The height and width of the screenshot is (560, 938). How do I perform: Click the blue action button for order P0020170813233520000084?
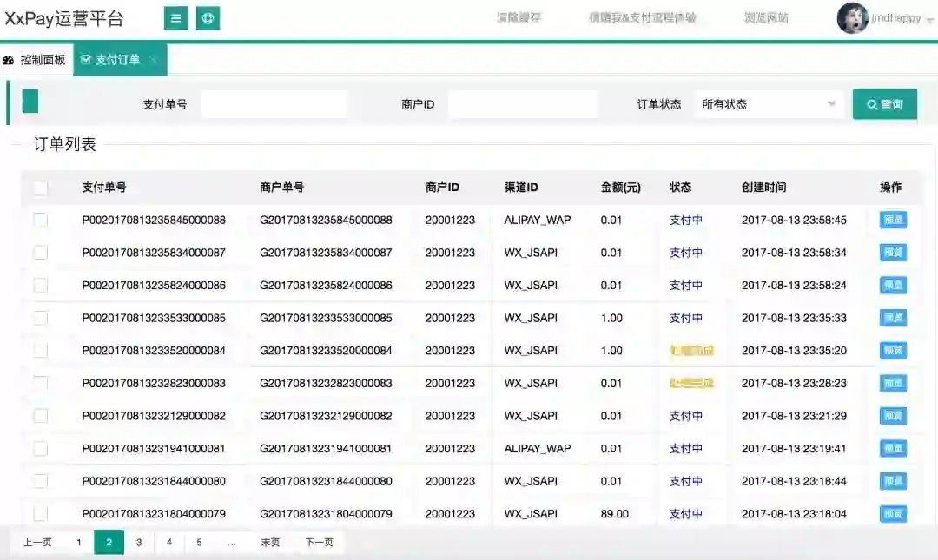(893, 351)
